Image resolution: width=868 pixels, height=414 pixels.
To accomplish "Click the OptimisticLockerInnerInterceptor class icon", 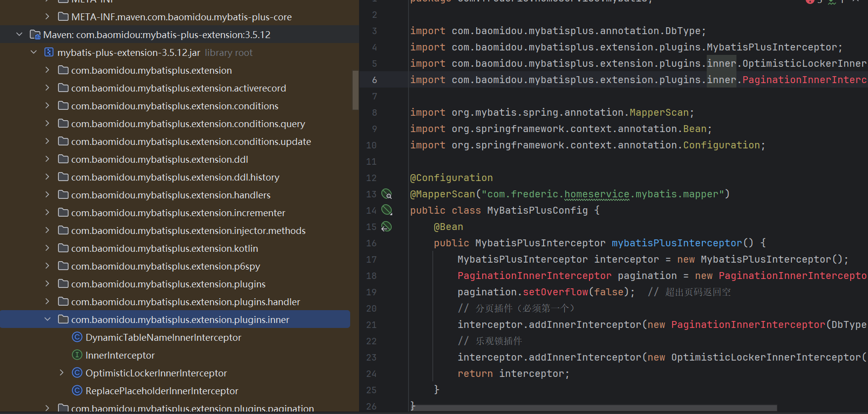I will tap(77, 373).
